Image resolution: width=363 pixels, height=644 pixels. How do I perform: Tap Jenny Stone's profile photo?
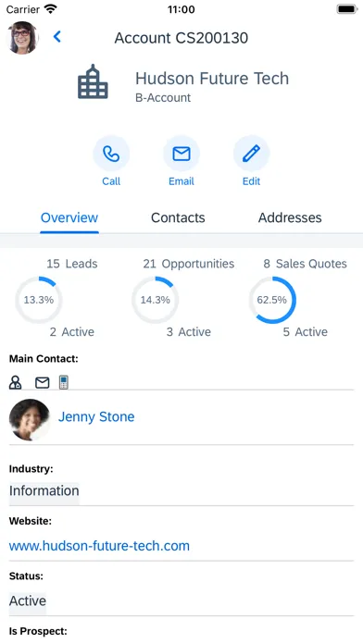(x=30, y=419)
